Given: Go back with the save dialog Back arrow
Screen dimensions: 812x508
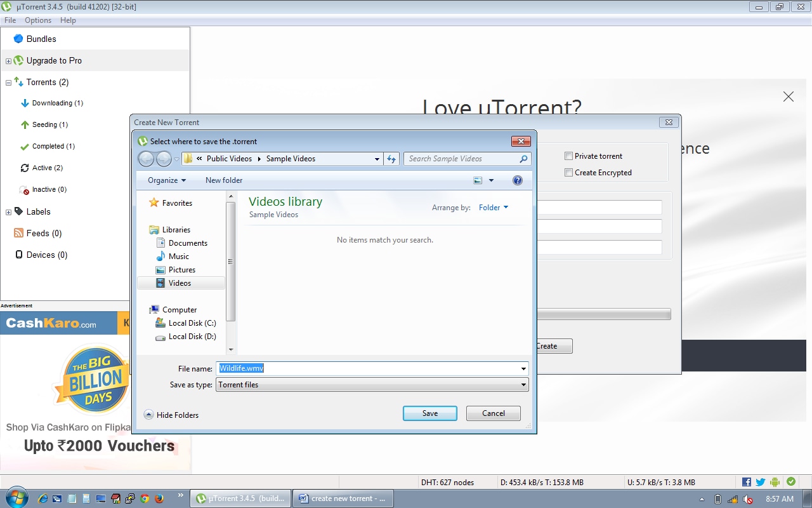Looking at the screenshot, I should [x=146, y=159].
